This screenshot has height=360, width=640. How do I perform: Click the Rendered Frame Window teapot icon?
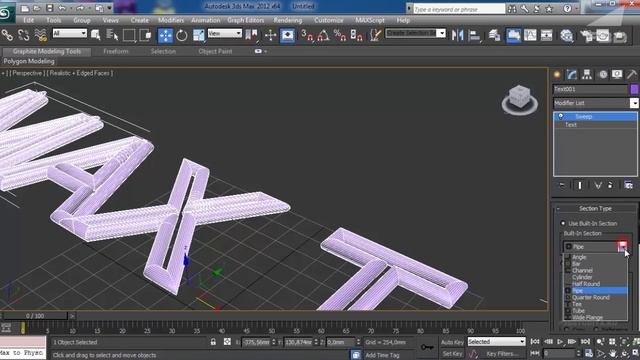click(x=603, y=36)
